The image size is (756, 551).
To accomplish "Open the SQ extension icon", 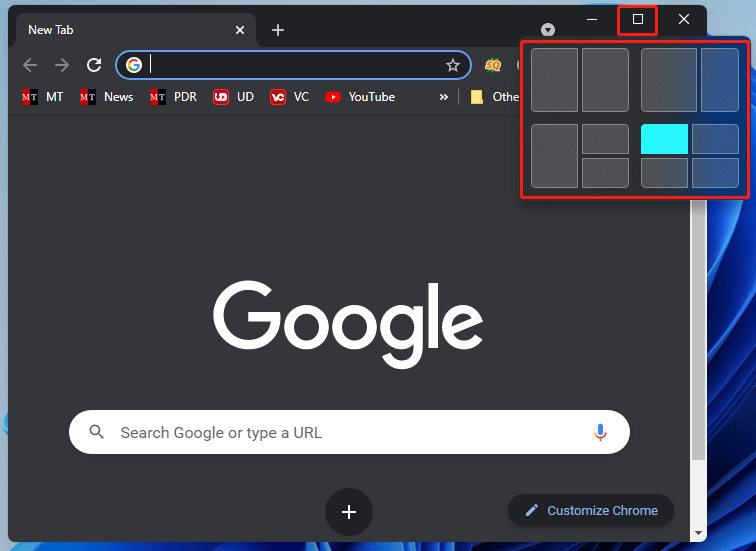I will [493, 65].
